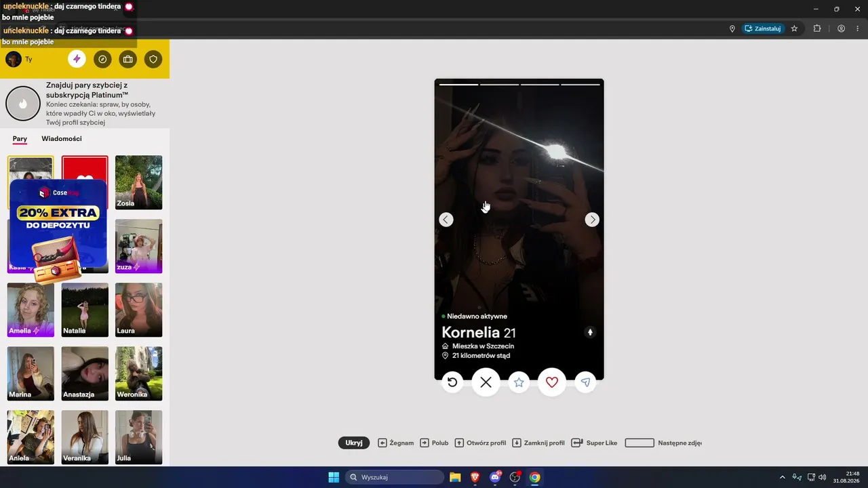Click the paper plane send button
This screenshot has height=488, width=868.
click(x=585, y=382)
